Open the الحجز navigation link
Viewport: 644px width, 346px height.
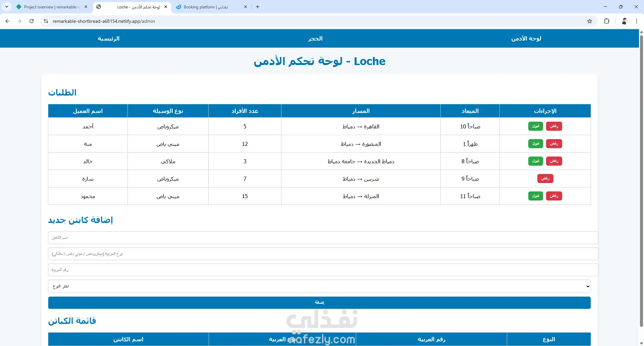click(316, 39)
